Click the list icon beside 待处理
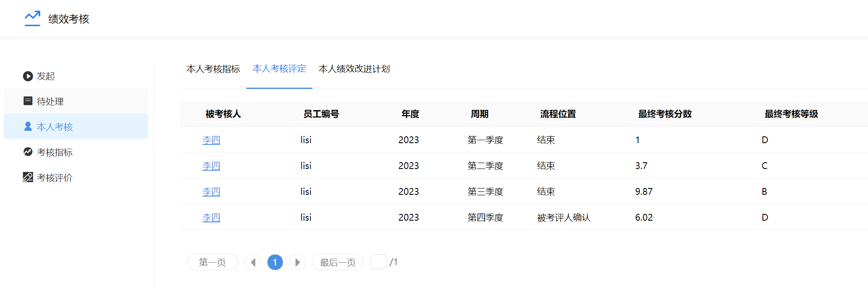868x288 pixels. [28, 101]
